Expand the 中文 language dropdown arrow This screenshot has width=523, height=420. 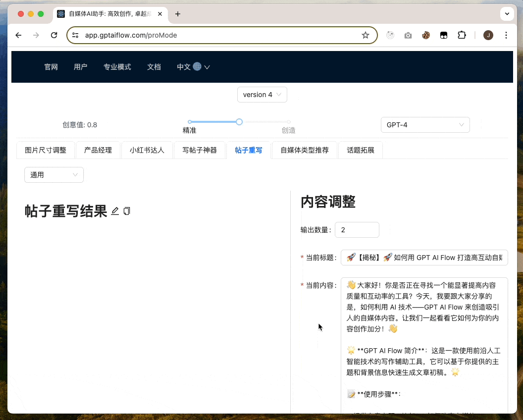tap(207, 67)
